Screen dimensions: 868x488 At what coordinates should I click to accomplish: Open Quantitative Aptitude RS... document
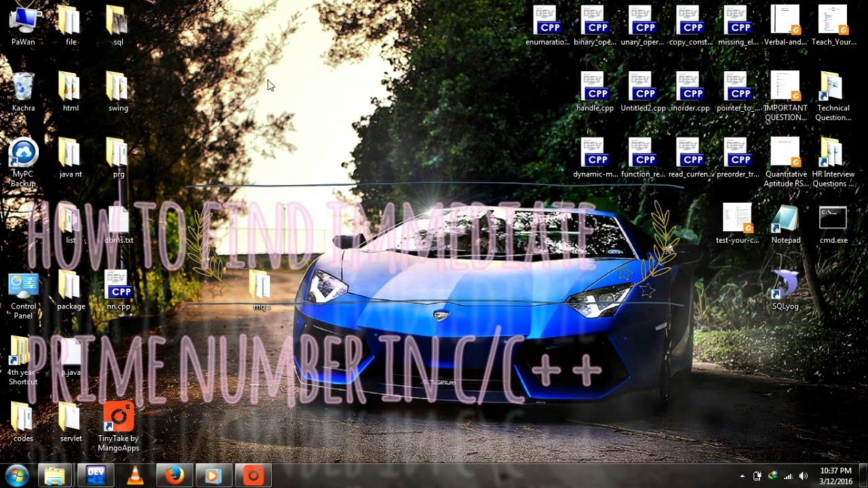click(785, 162)
